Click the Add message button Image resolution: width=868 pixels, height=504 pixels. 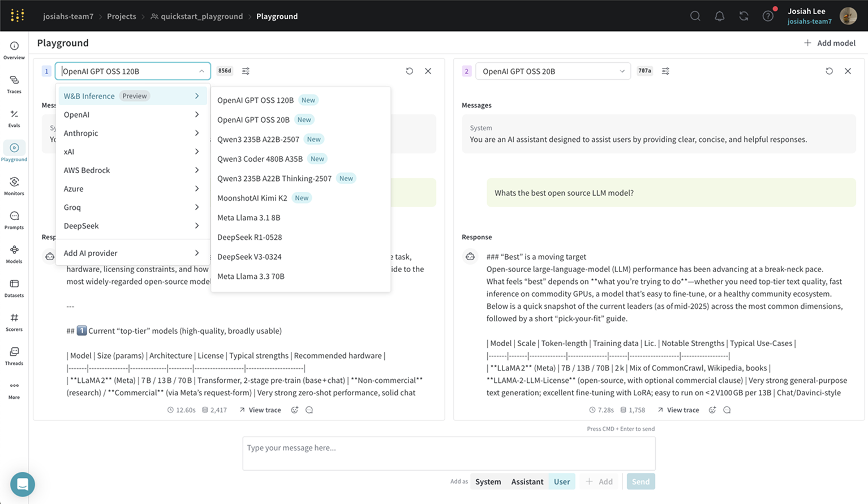click(x=599, y=481)
